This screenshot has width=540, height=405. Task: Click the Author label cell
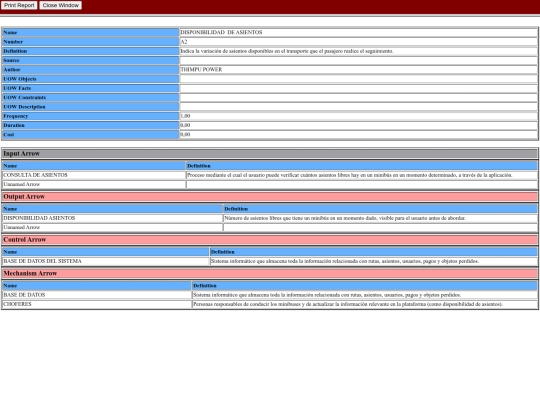tap(91, 70)
